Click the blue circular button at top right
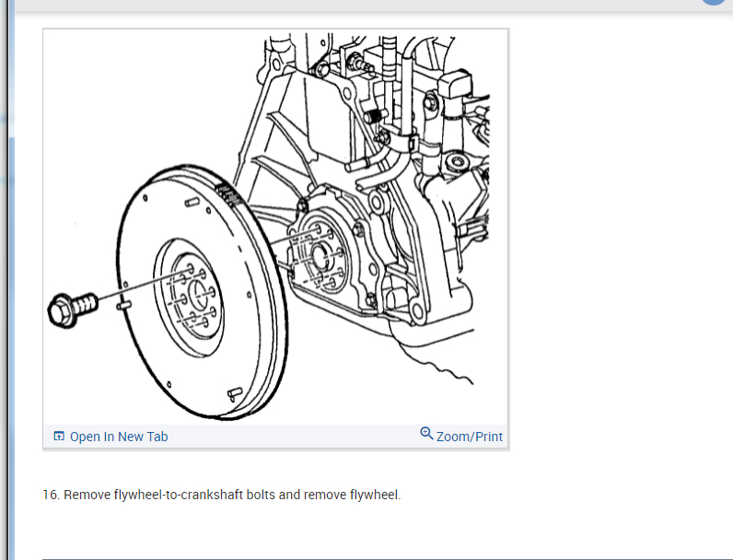Viewport: 733px width, 560px height. coord(713,2)
